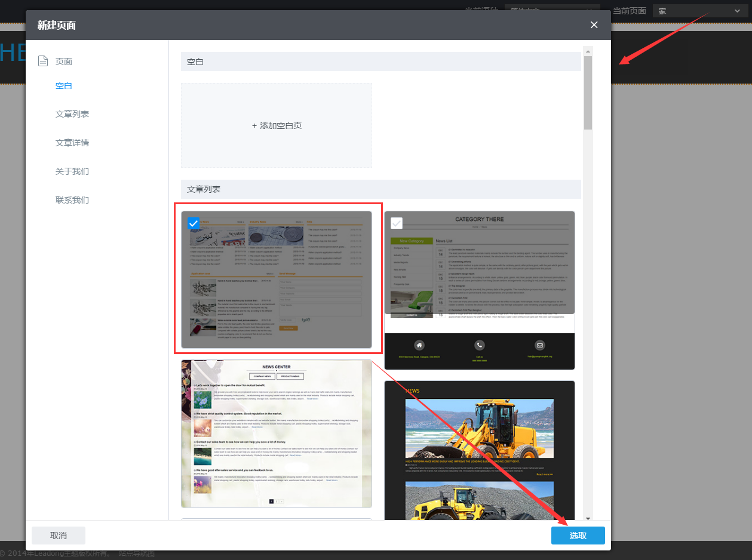This screenshot has width=752, height=560.
Task: Click the blue 选取 button
Action: tap(578, 536)
